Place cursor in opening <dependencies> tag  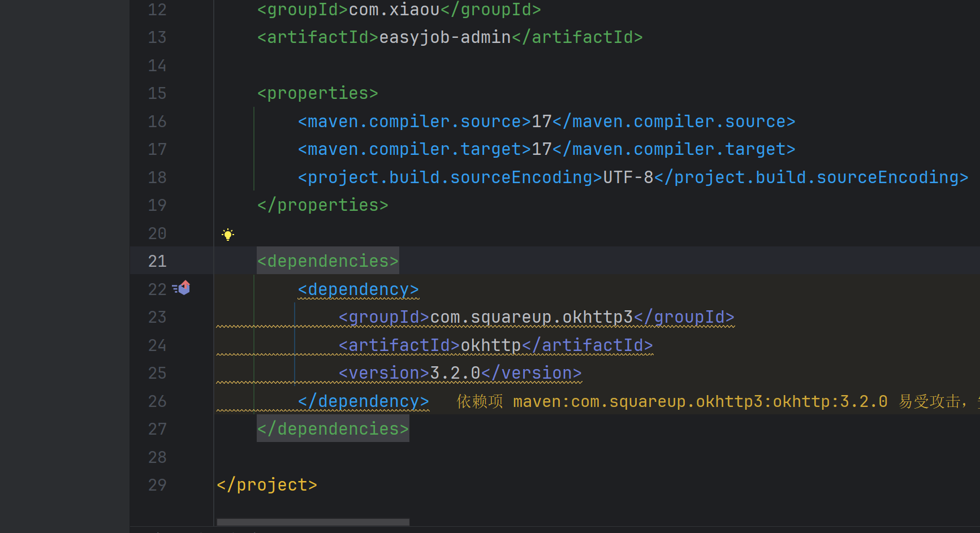(327, 261)
